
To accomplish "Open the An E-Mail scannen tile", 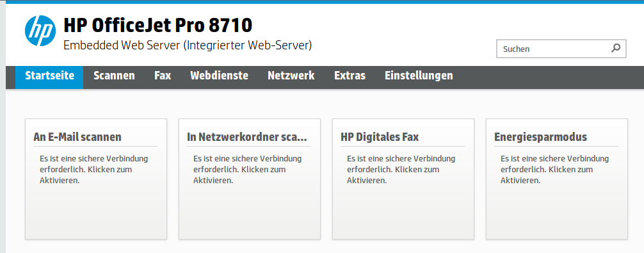I will click(x=95, y=179).
